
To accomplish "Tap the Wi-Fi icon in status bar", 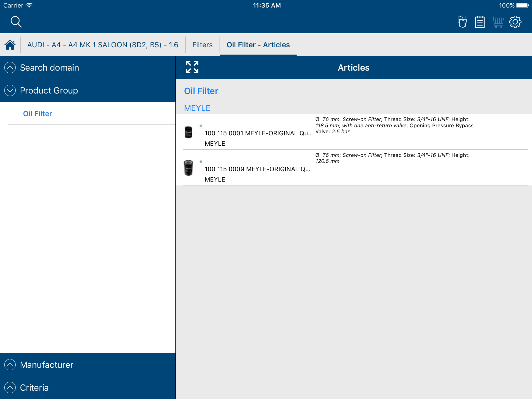I will point(29,5).
